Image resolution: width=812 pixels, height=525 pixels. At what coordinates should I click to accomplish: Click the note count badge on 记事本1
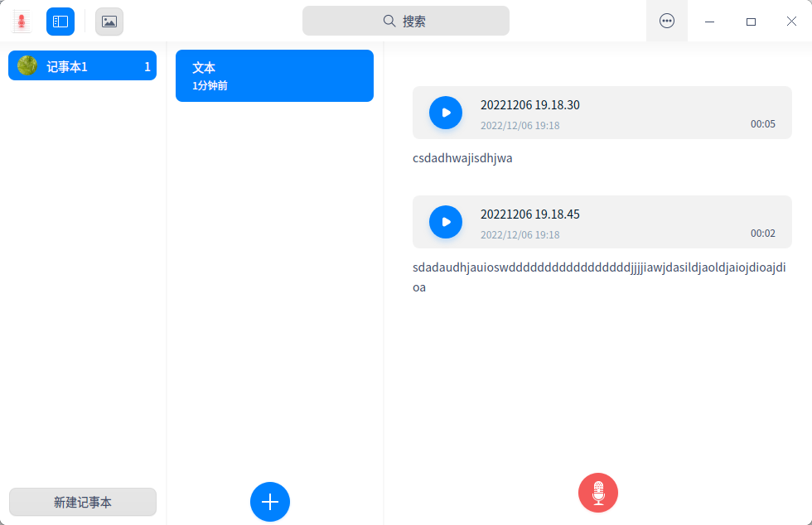(147, 65)
